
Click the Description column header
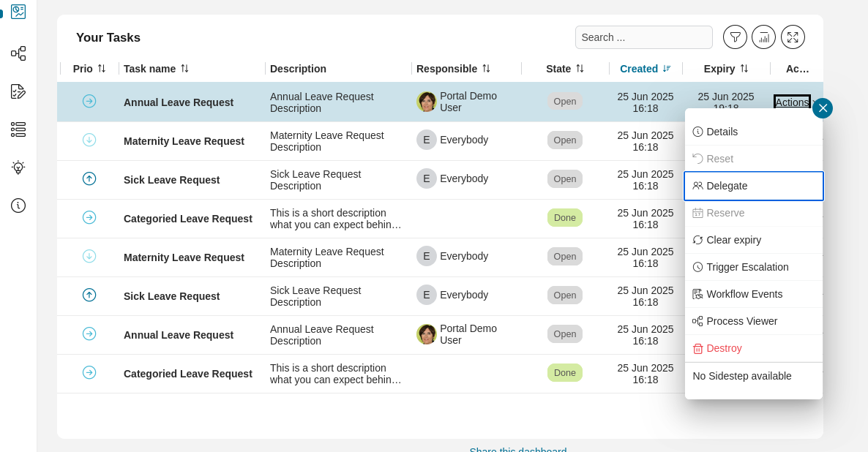point(298,69)
